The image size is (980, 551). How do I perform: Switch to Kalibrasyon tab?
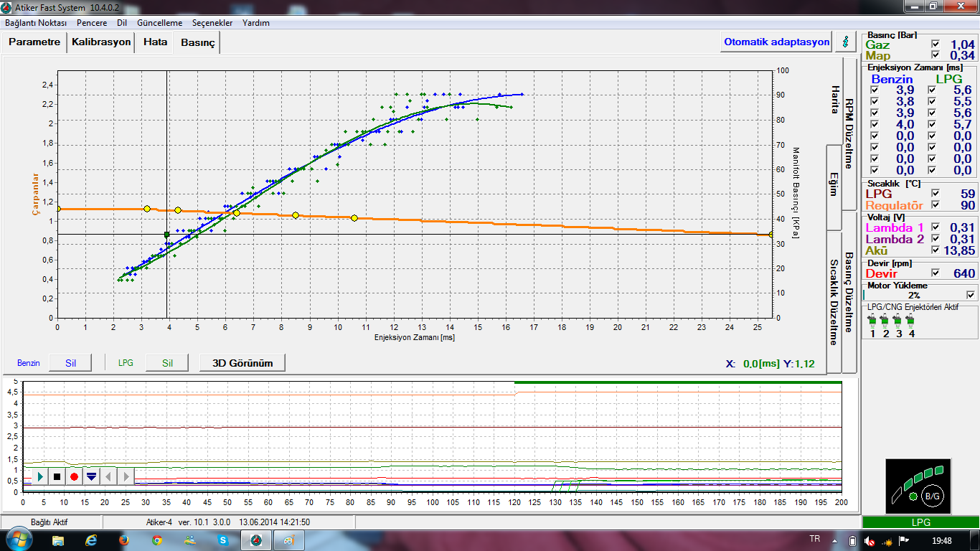101,42
